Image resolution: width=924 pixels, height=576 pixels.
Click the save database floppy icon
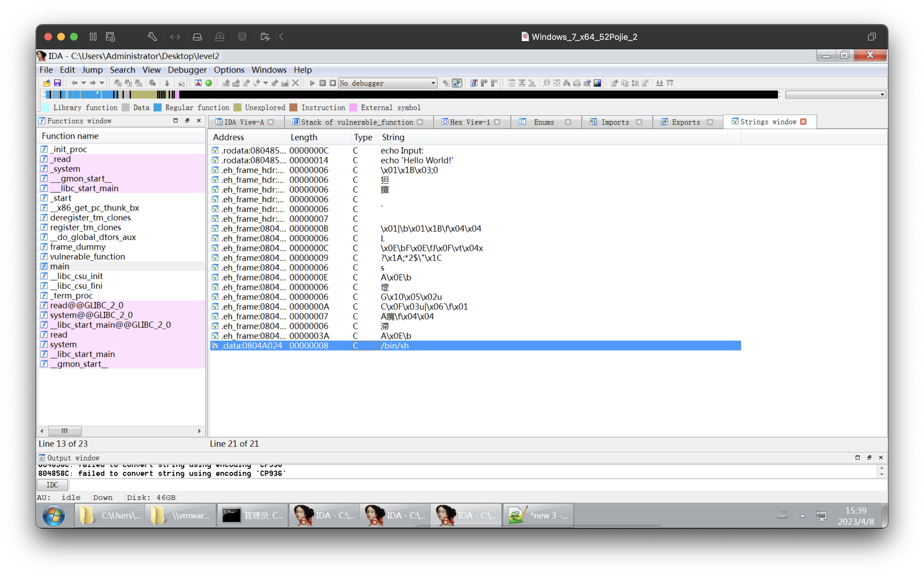58,83
